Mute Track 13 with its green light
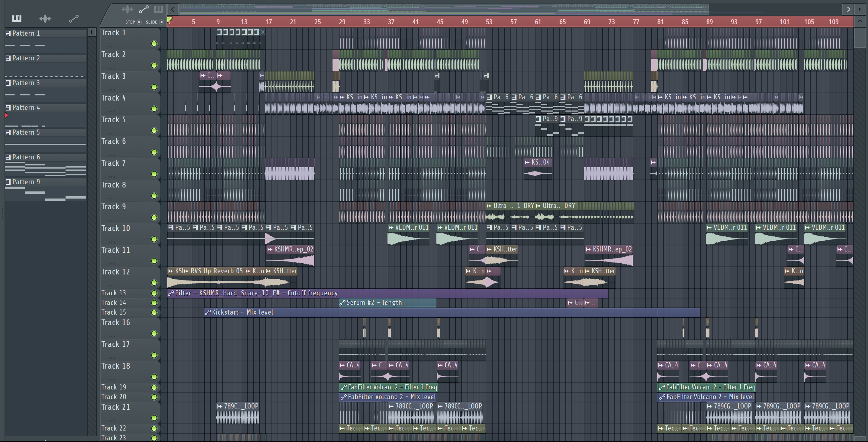The image size is (868, 442). pyautogui.click(x=154, y=293)
